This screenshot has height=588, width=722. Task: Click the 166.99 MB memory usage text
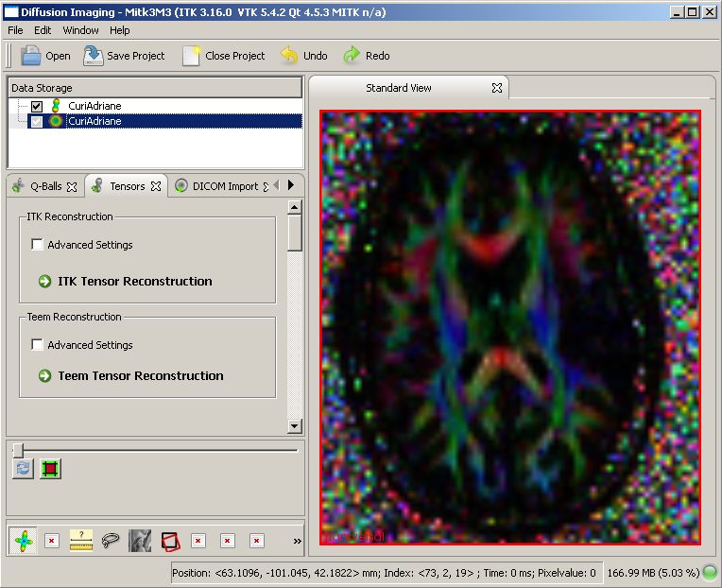click(x=653, y=573)
